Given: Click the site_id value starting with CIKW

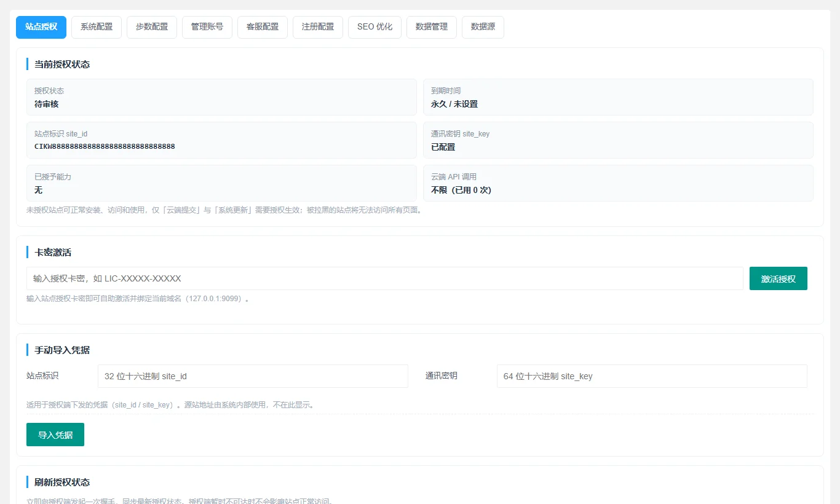Looking at the screenshot, I should (x=105, y=147).
